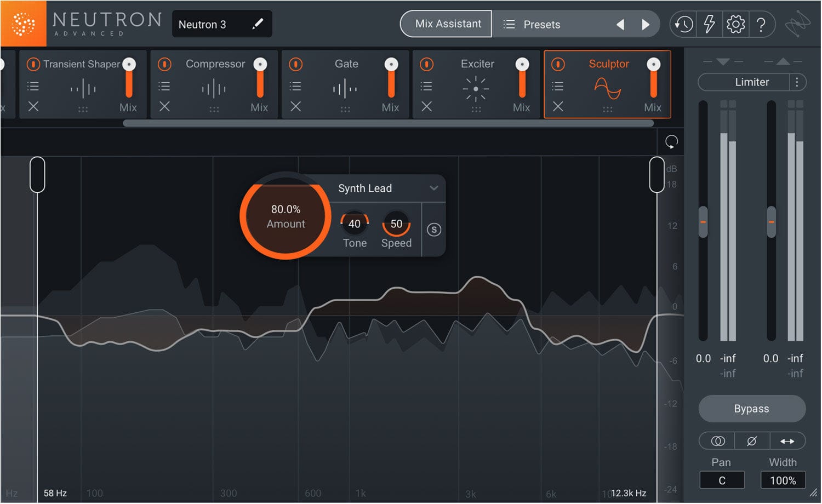Click the Pan value field showing C
This screenshot has height=504, width=822.
tap(722, 480)
